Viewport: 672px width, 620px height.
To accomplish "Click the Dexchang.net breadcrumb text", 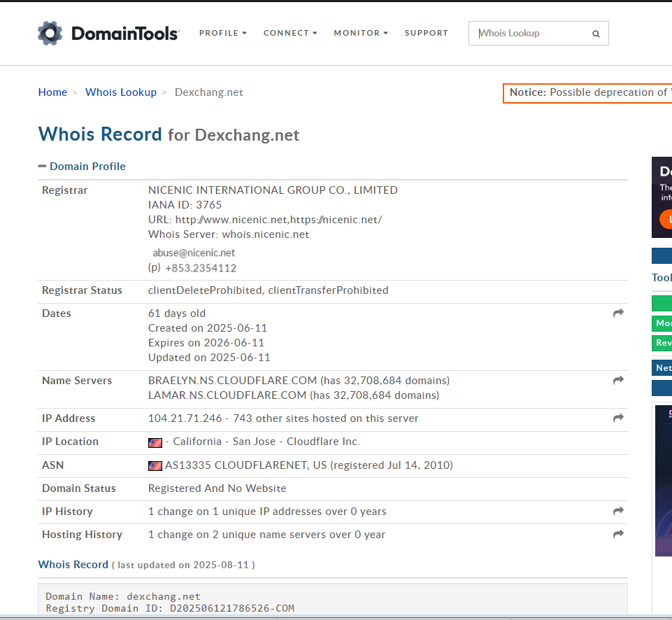I will (208, 92).
